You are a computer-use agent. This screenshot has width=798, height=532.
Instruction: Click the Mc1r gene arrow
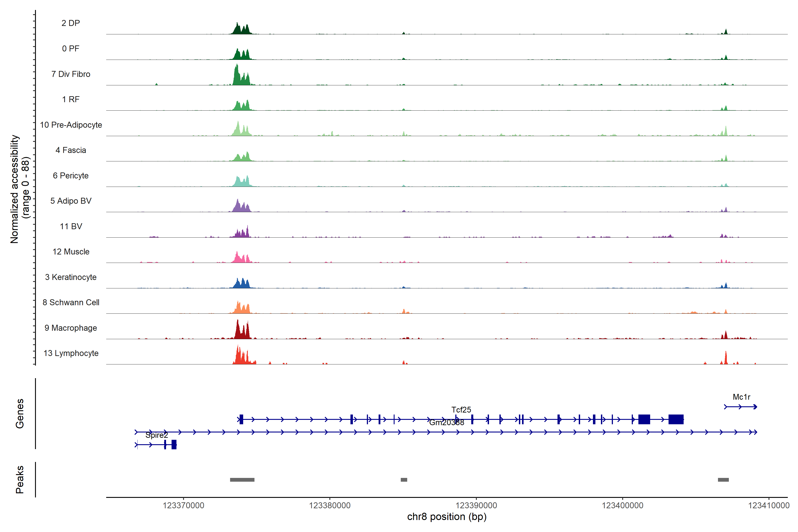click(x=740, y=407)
